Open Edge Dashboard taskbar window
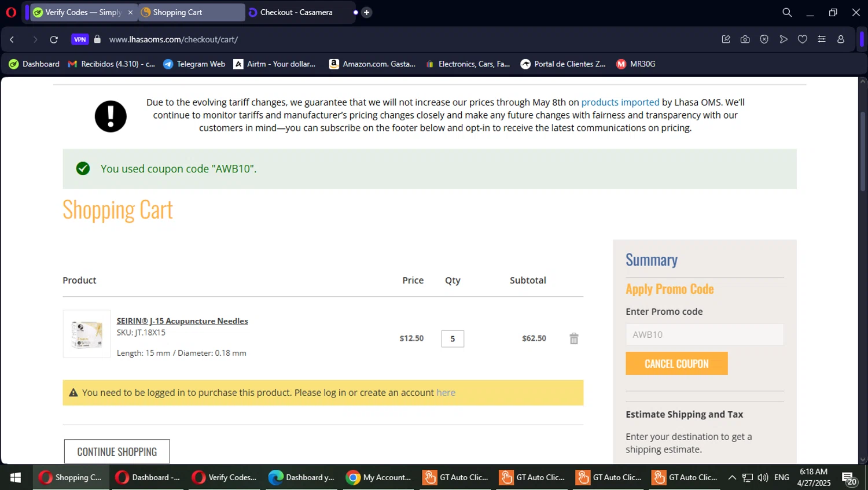This screenshot has height=490, width=868. [301, 477]
